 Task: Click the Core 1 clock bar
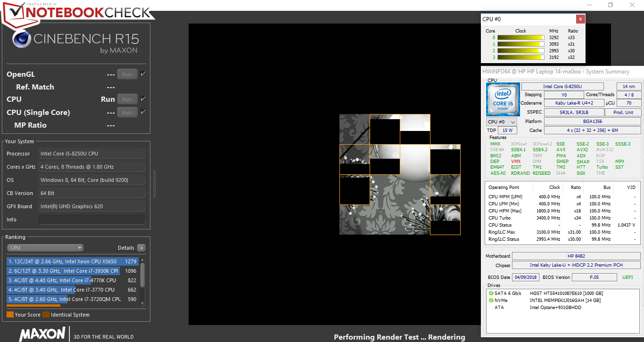tap(521, 44)
